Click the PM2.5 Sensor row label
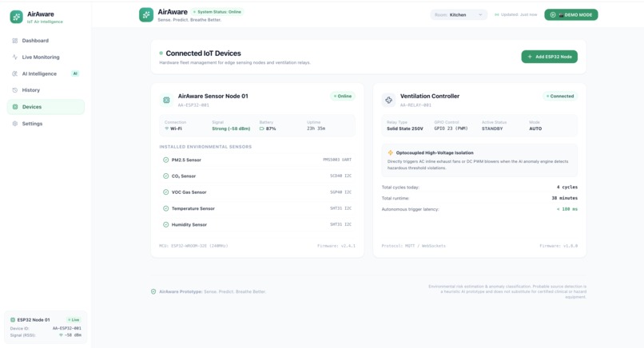Viewport: 644px width, 348px height. [x=186, y=160]
